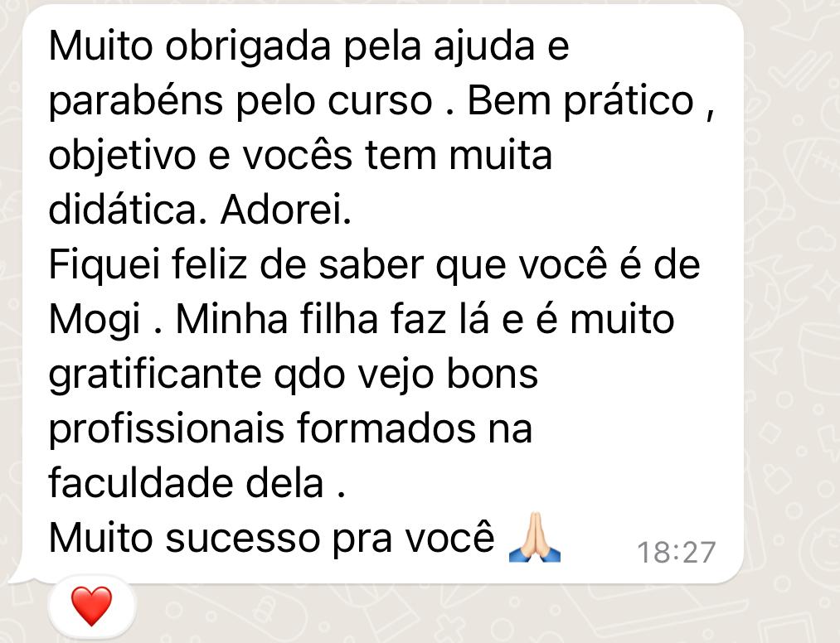This screenshot has width=840, height=643.
Task: Click the 18:27 message timestamp
Action: coord(676,552)
